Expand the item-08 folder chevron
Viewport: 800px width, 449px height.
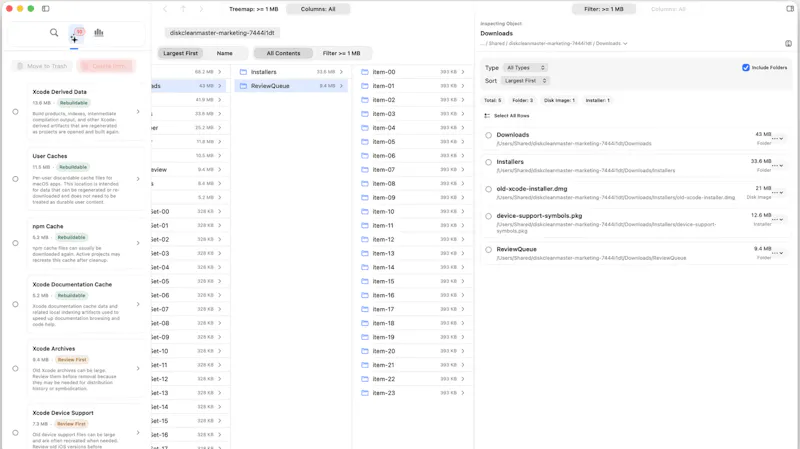coord(463,184)
